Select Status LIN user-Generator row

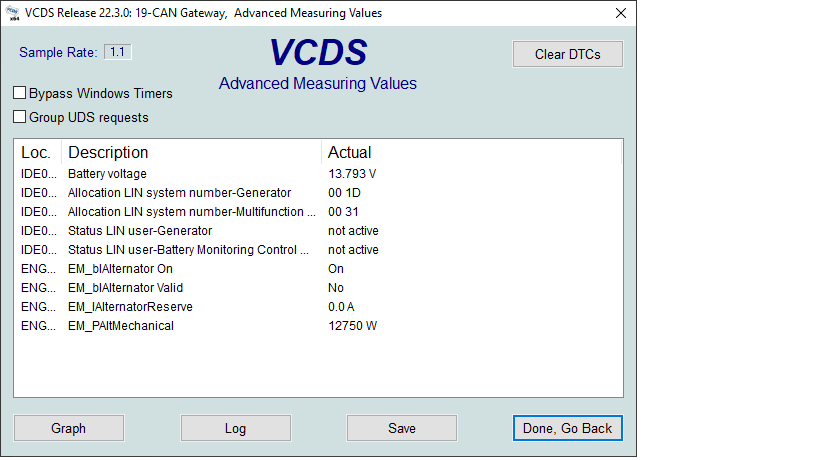pyautogui.click(x=318, y=231)
